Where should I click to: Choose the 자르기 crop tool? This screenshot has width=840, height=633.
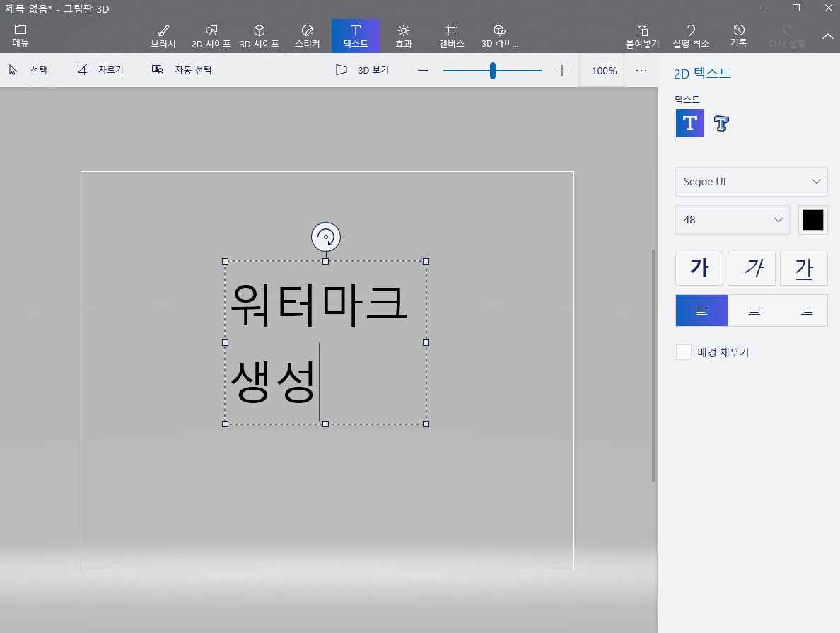coord(100,70)
